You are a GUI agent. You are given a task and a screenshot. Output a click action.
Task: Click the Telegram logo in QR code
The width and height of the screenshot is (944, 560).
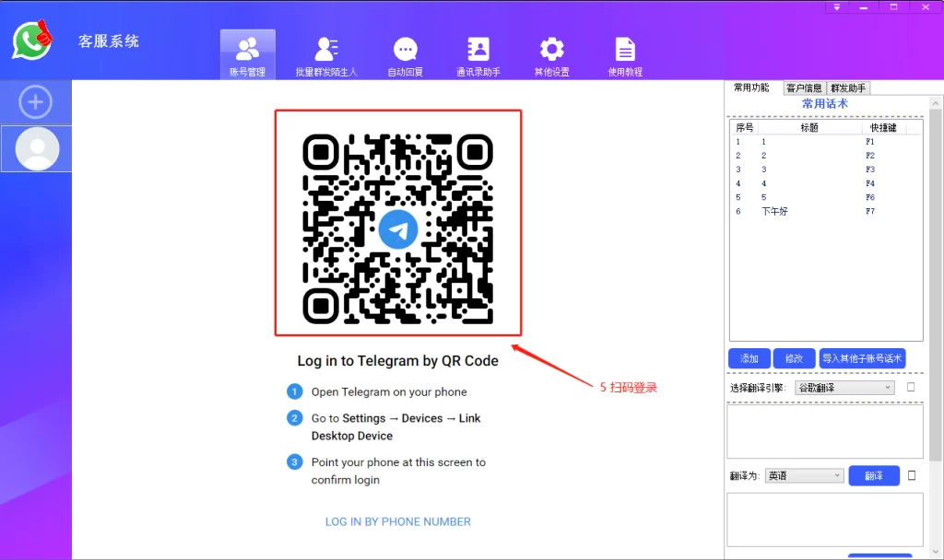[398, 229]
